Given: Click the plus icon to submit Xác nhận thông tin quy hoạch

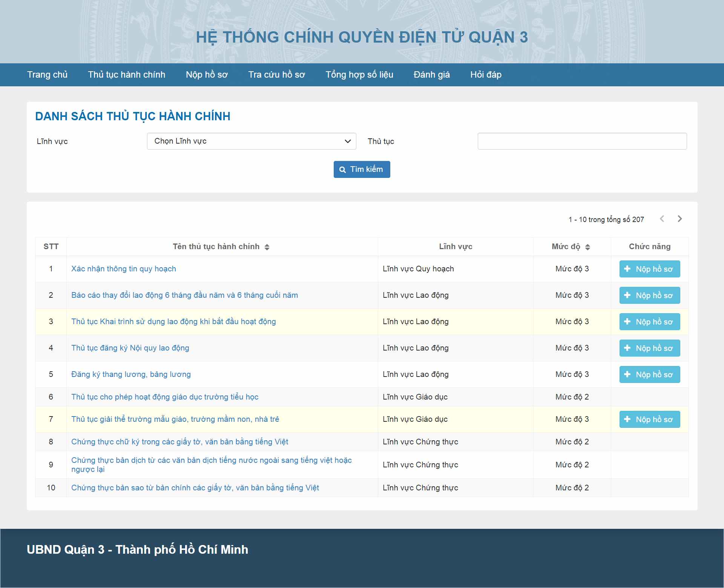Looking at the screenshot, I should tap(627, 269).
